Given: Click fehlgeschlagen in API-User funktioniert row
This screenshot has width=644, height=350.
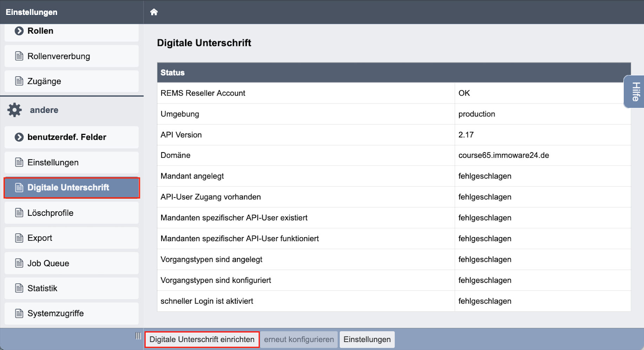Looking at the screenshot, I should coord(485,239).
